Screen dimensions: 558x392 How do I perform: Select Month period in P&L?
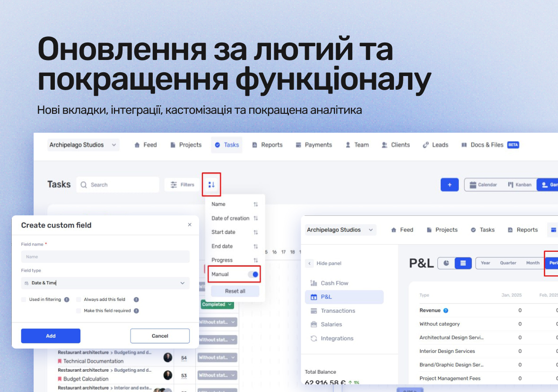(533, 263)
